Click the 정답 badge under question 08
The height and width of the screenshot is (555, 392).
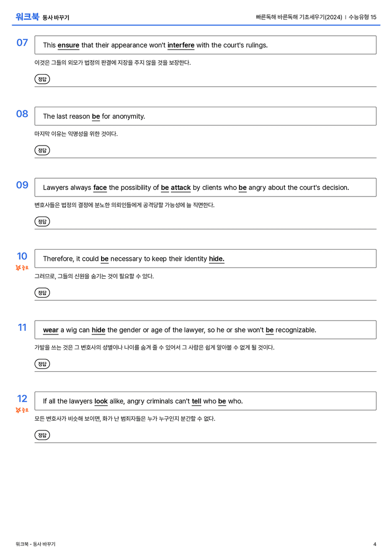pos(42,150)
